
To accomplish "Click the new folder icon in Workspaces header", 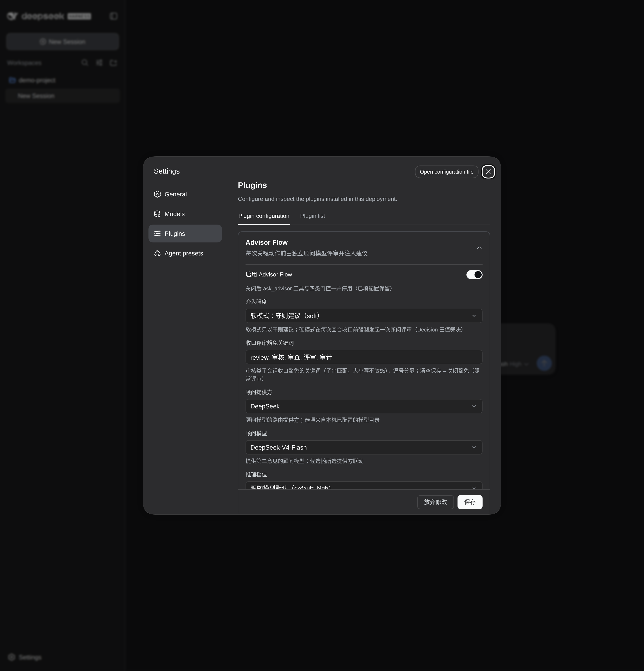I will click(113, 63).
